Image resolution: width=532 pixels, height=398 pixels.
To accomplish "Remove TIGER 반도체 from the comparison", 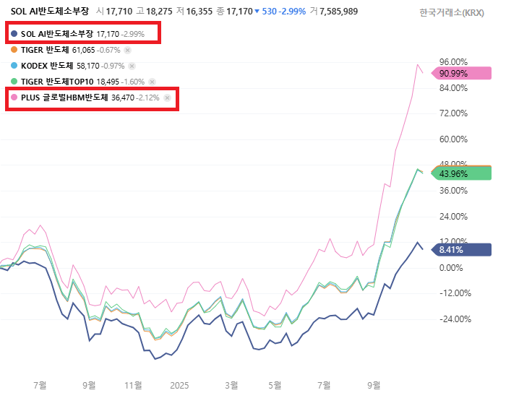I will point(128,51).
